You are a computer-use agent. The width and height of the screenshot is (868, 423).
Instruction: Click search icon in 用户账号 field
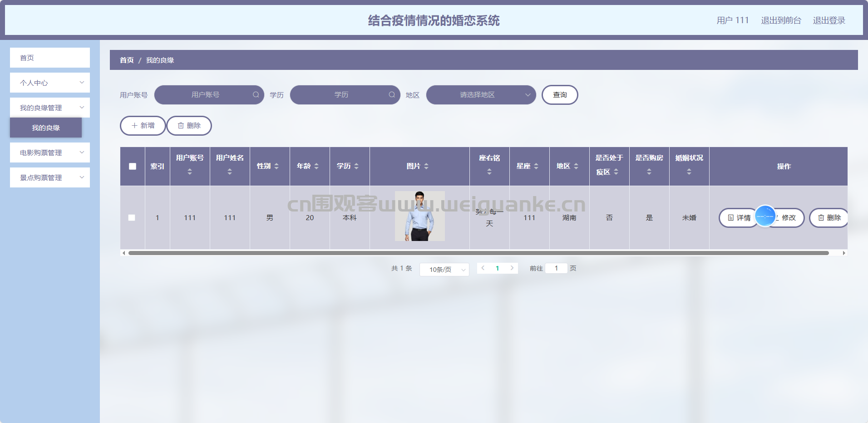(256, 95)
